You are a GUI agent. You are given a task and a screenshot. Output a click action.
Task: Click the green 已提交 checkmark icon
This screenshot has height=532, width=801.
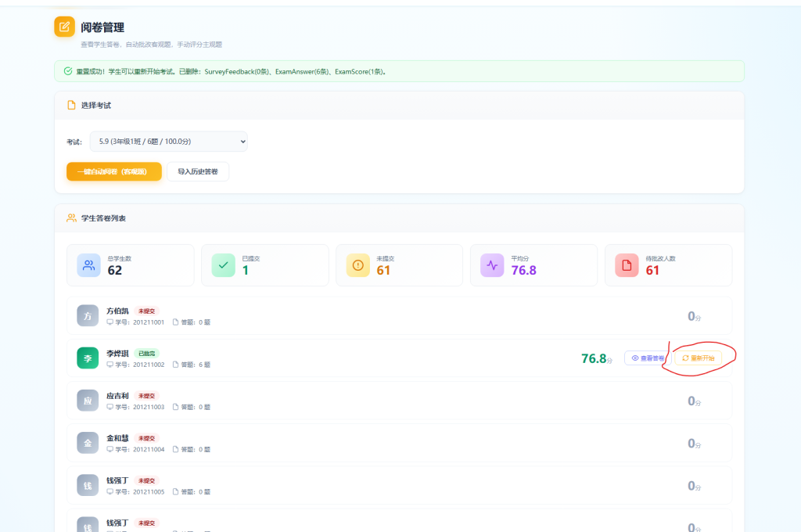[223, 265]
